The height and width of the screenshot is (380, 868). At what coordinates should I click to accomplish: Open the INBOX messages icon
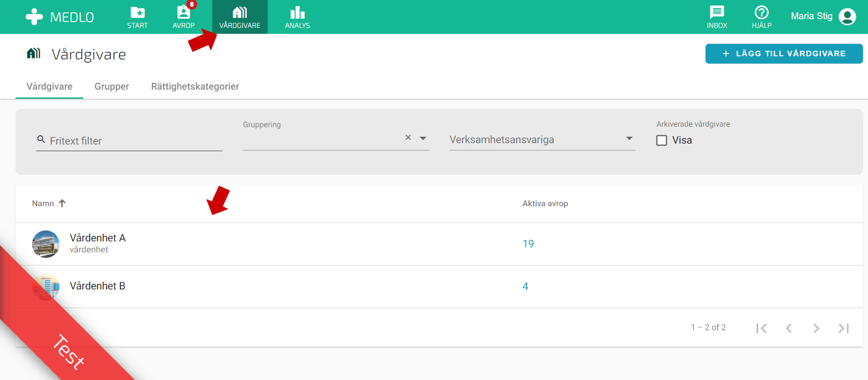717,17
